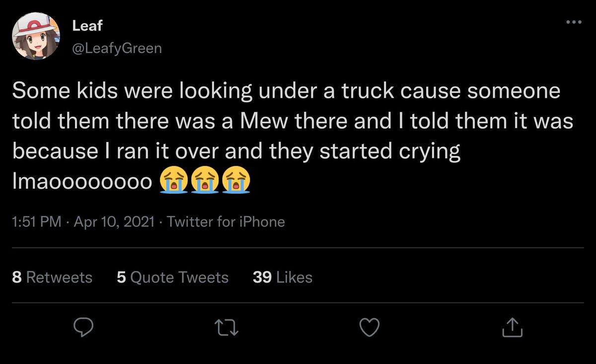Screen dimensions: 596x364
Task: Click Leaf's profile avatar picture
Action: (36, 36)
